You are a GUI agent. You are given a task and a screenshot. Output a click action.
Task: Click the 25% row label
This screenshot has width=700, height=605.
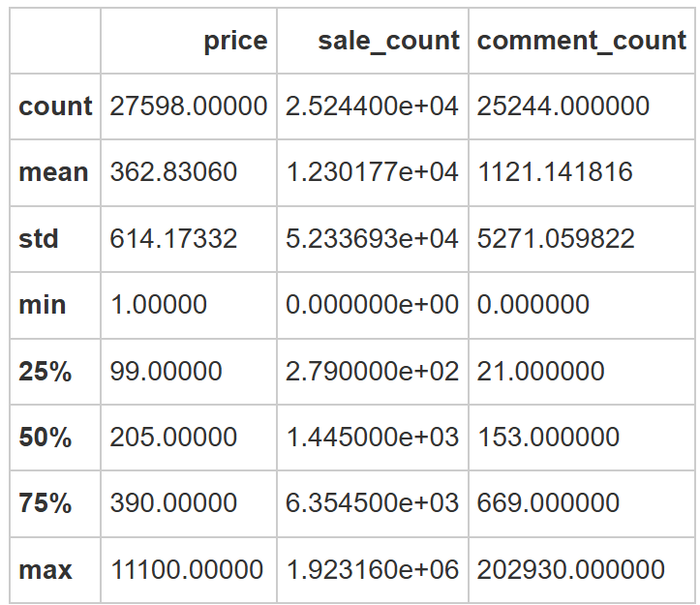tap(46, 371)
